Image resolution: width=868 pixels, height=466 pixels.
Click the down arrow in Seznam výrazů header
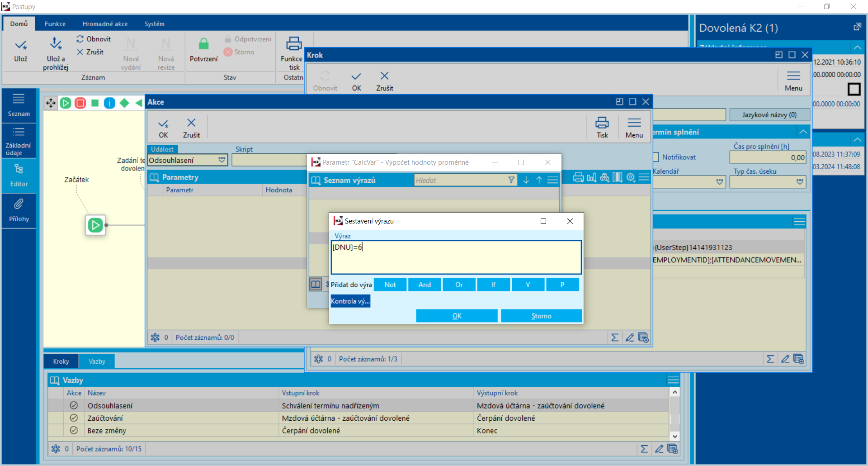(x=526, y=180)
